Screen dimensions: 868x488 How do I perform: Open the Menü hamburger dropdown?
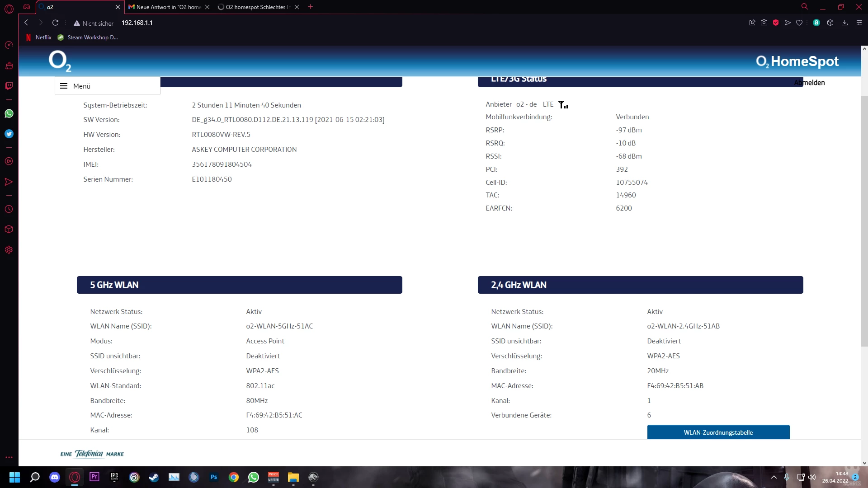[x=64, y=86]
